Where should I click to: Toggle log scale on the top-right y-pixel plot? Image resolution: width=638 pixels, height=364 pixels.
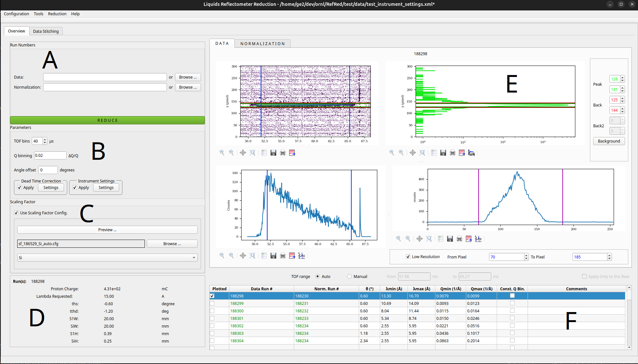[x=471, y=153]
